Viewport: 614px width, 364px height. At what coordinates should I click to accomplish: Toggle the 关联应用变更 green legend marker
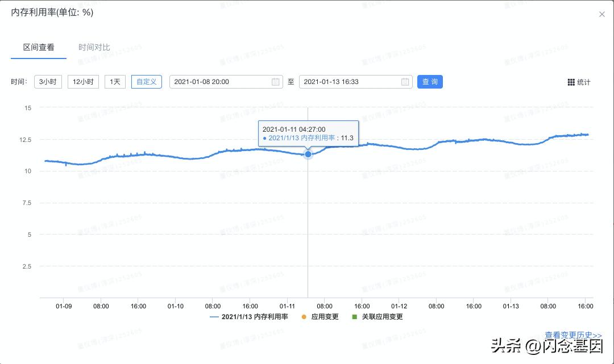[354, 317]
